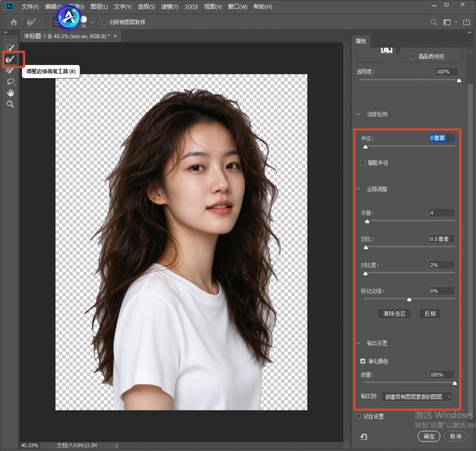Click the 取消 button
The width and height of the screenshot is (476, 451).
pyautogui.click(x=456, y=437)
